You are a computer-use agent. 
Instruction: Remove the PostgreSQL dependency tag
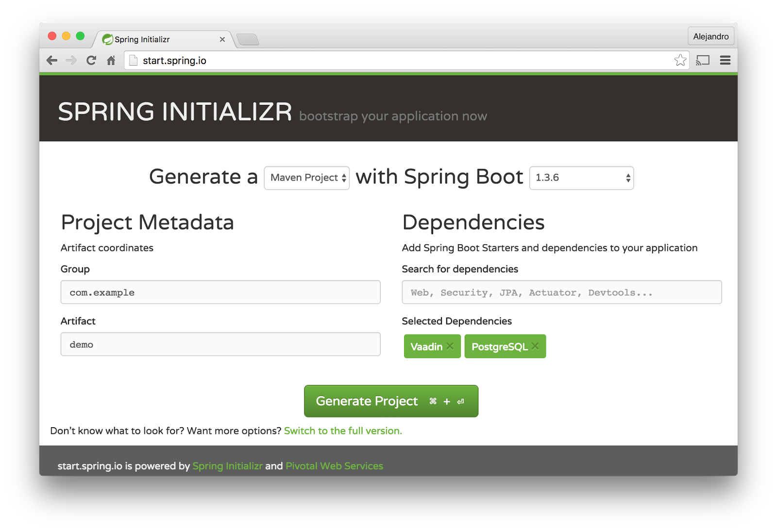point(535,346)
